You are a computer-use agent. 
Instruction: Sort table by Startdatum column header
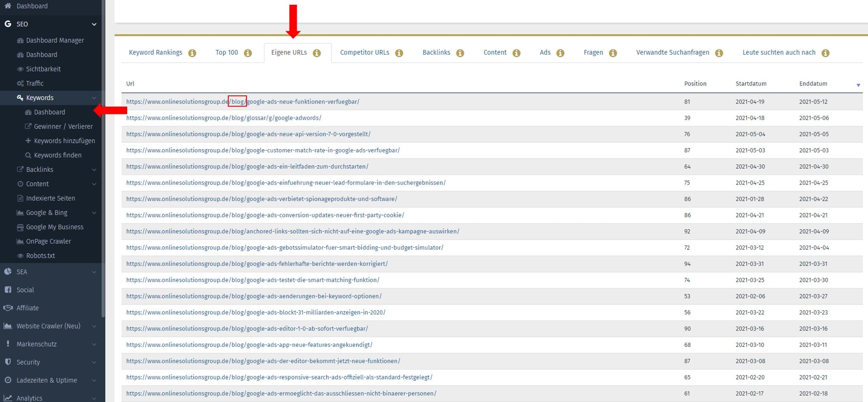pyautogui.click(x=751, y=84)
